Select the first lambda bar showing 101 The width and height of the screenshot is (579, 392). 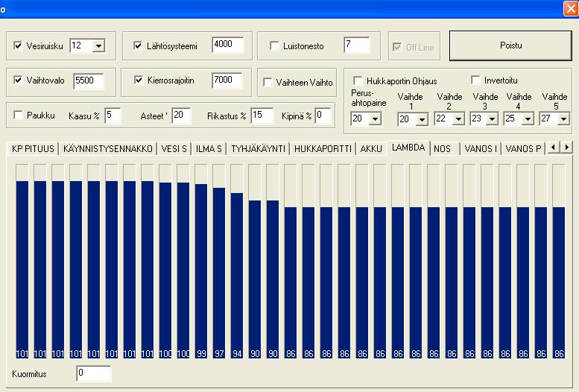[x=22, y=262]
